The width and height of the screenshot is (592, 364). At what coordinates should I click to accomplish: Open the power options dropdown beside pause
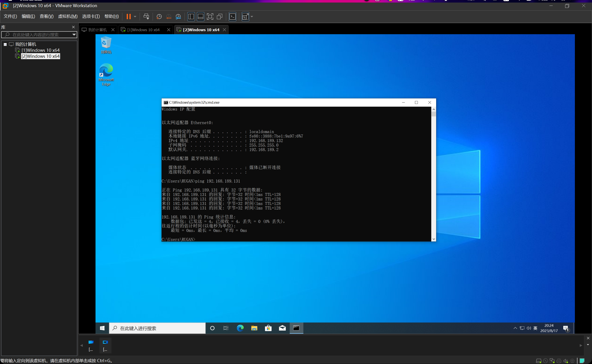[135, 17]
